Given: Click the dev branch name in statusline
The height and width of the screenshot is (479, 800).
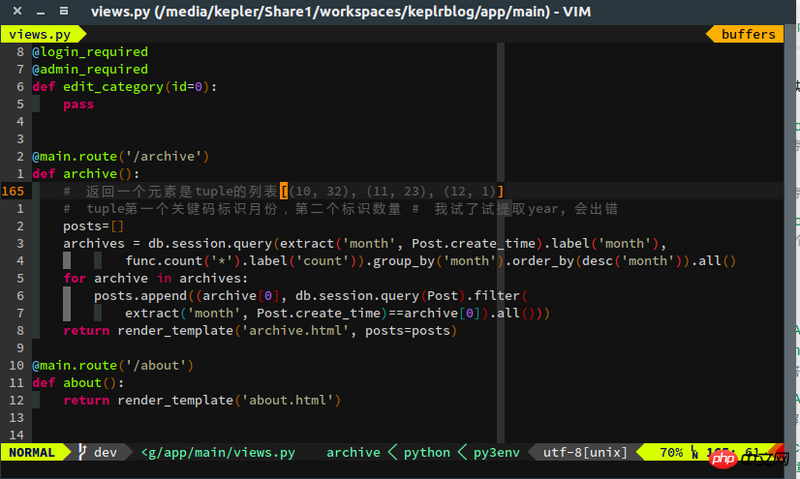Looking at the screenshot, I should (106, 452).
